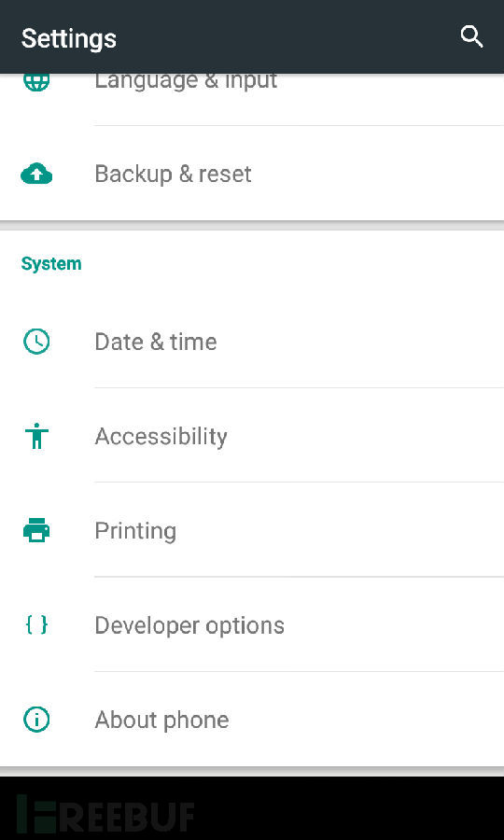Open Date & time settings
This screenshot has width=504, height=840.
(x=252, y=342)
